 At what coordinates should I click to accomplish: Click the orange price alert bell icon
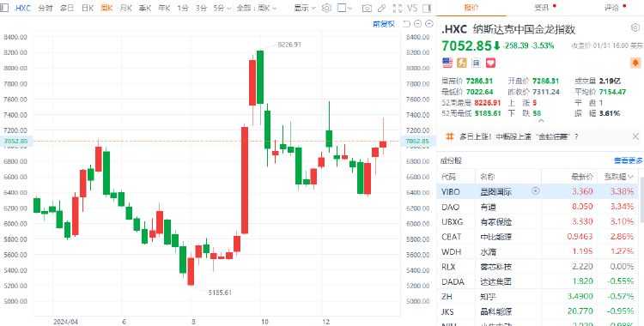point(635,63)
